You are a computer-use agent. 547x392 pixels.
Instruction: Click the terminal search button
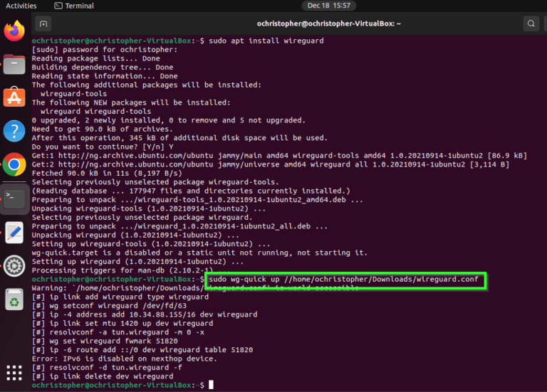531,23
